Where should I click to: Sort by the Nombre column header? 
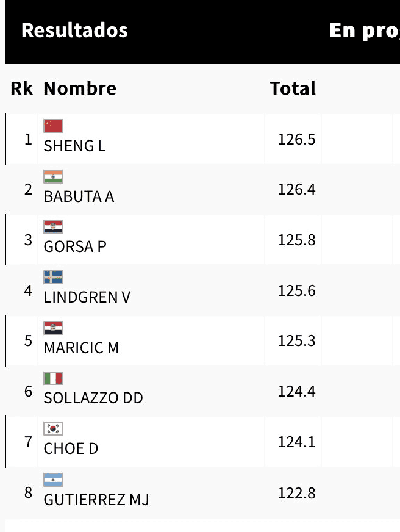[x=80, y=88]
